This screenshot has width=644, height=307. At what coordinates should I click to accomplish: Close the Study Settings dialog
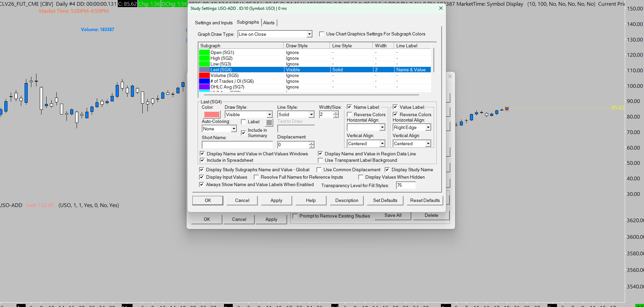point(441,8)
